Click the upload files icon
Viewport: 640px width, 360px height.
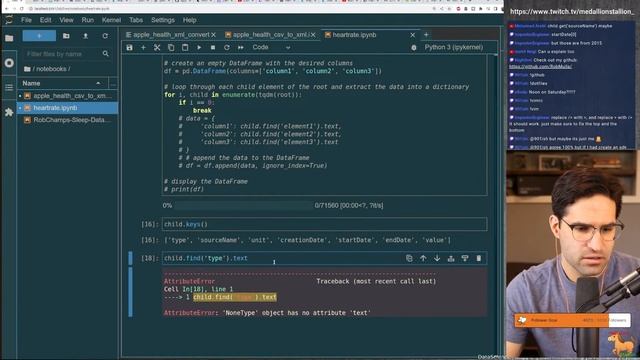(86, 36)
